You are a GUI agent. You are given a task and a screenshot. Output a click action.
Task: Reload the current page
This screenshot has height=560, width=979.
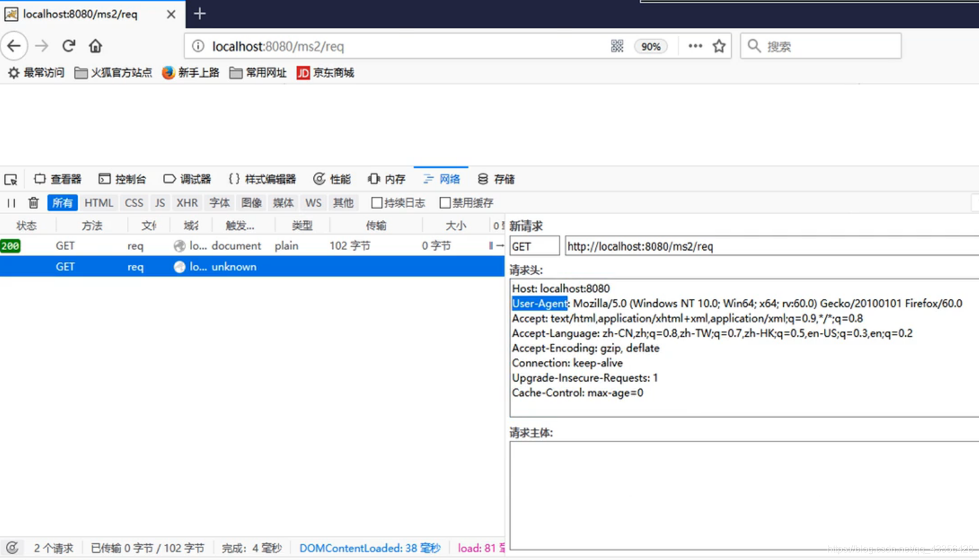click(68, 46)
